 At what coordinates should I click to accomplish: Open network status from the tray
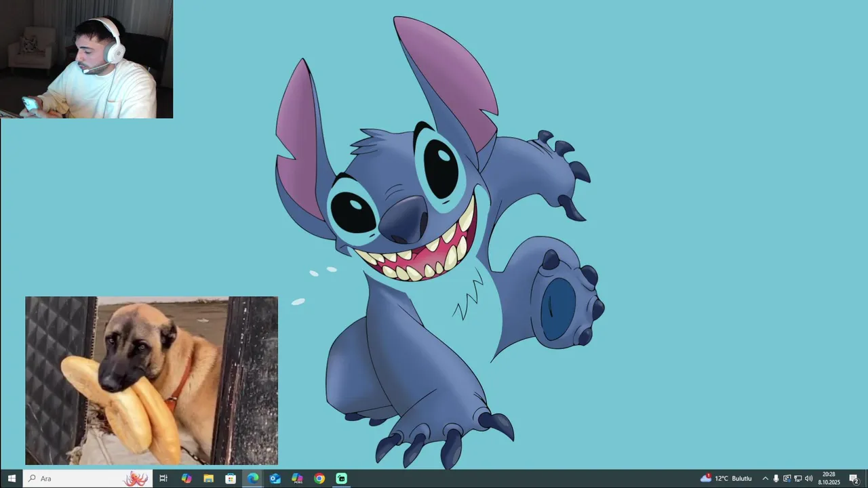tap(798, 479)
